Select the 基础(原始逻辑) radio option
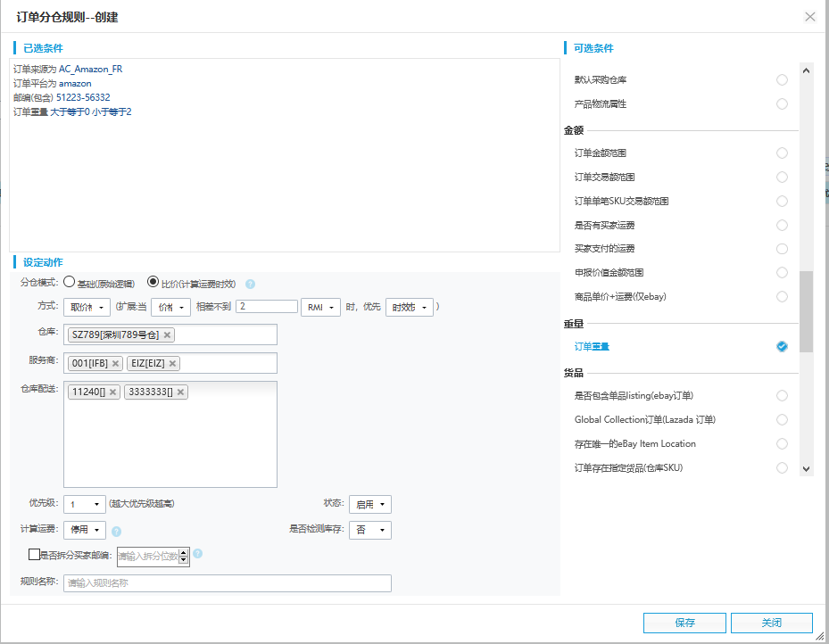829x644 pixels. click(70, 283)
